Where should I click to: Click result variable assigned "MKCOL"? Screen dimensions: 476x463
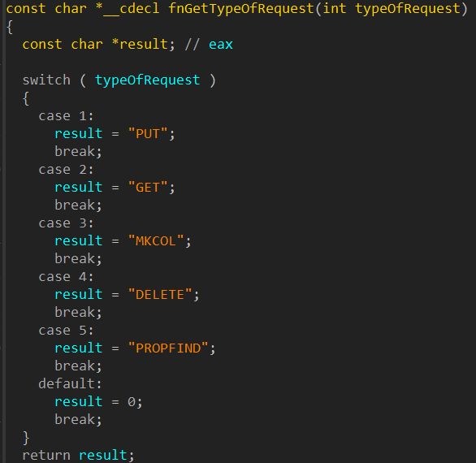click(x=79, y=240)
